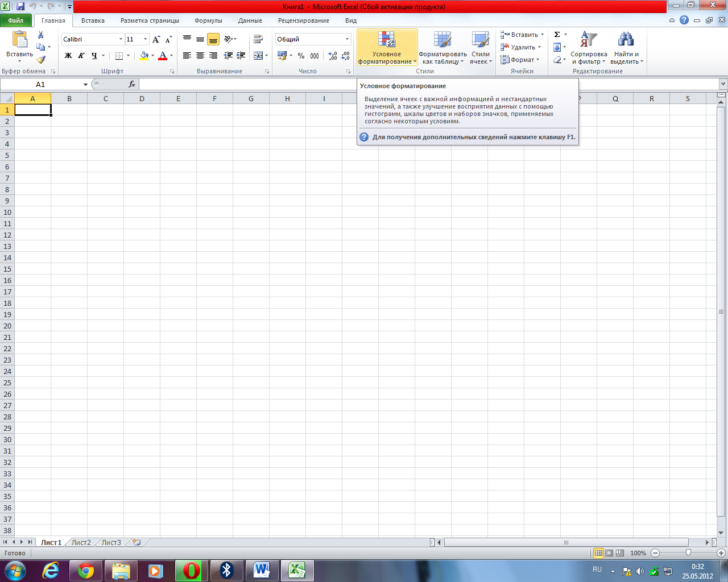Image resolution: width=728 pixels, height=582 pixels.
Task: Open text orientation options
Action: tap(230, 39)
